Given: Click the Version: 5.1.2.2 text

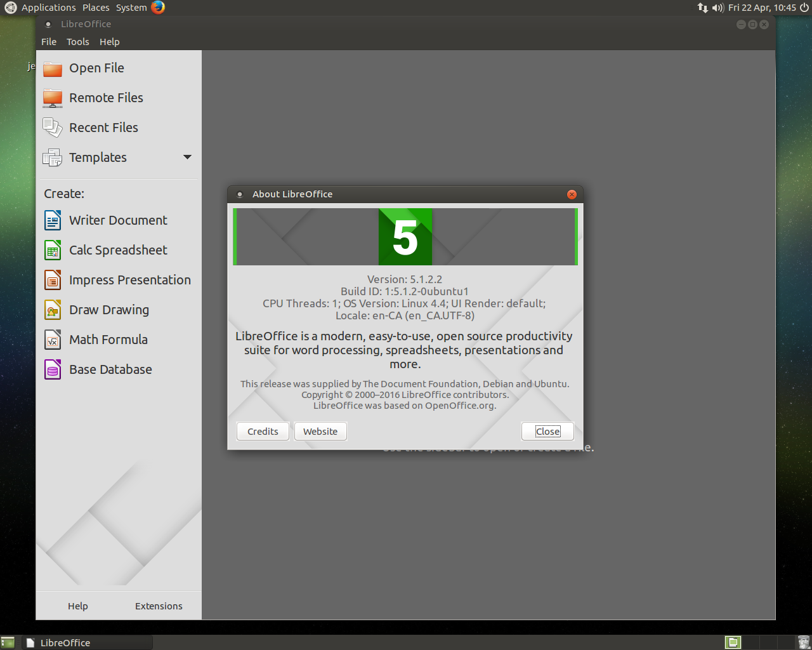Looking at the screenshot, I should (x=405, y=279).
